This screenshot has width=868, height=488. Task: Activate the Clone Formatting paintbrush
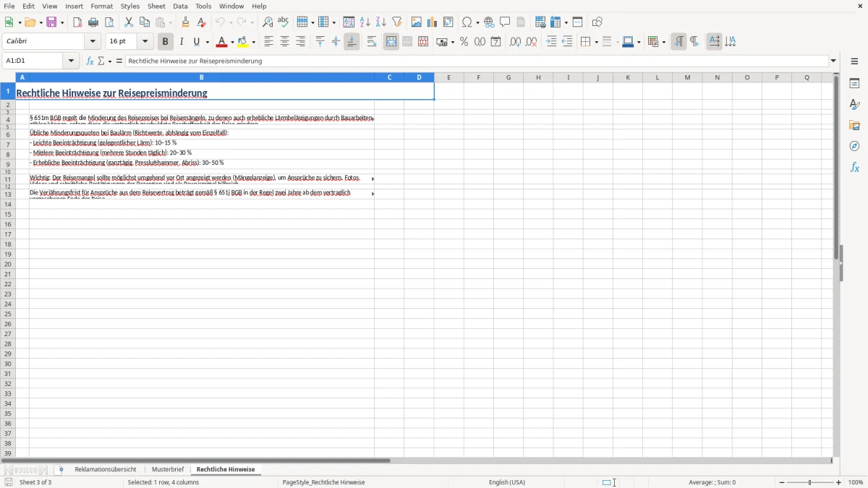(x=186, y=22)
